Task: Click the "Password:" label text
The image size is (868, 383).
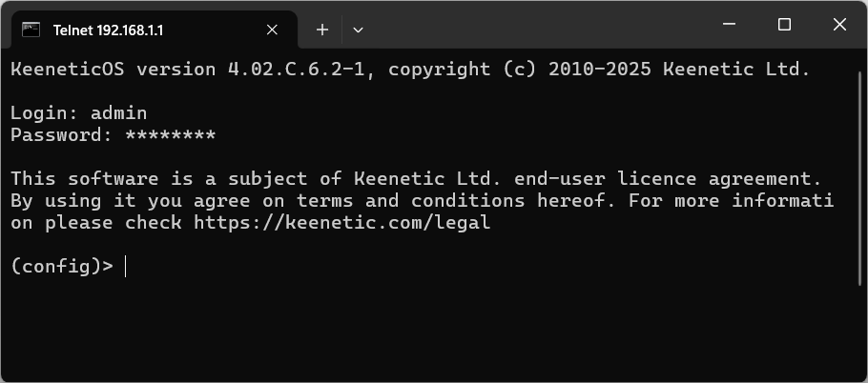Action: point(61,135)
